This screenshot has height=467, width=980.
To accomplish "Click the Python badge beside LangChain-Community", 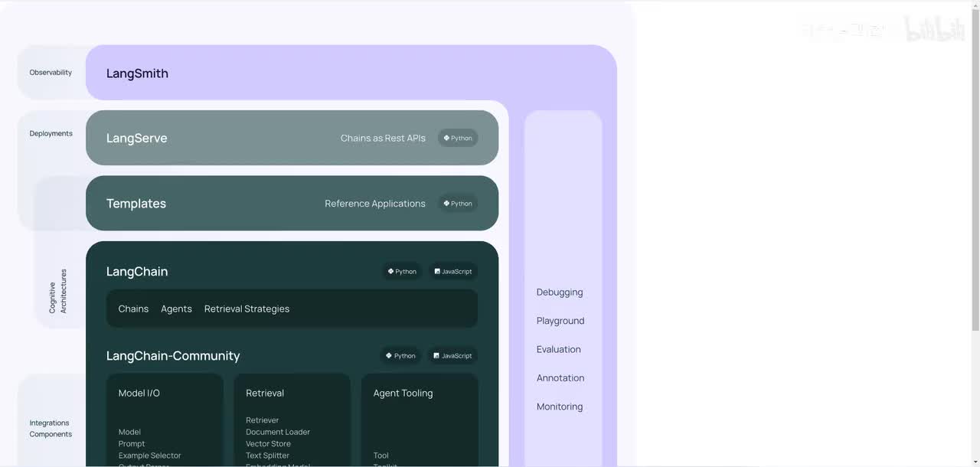I will click(400, 356).
